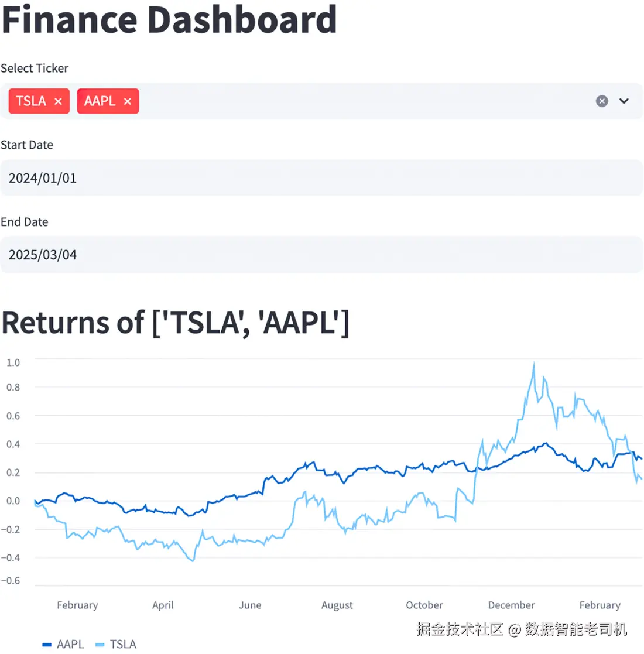Remove the TSLA ticker tag

58,101
